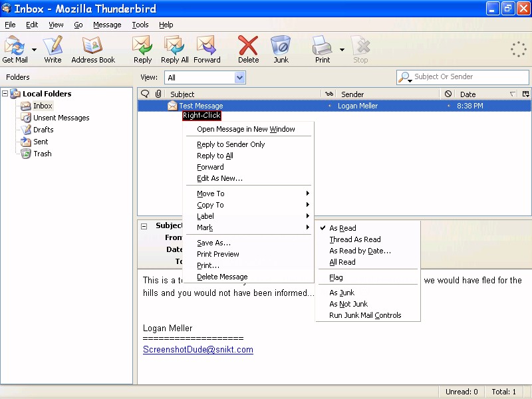Open the Print dropdown arrow
Screen dimensions: 532x399
click(x=342, y=49)
